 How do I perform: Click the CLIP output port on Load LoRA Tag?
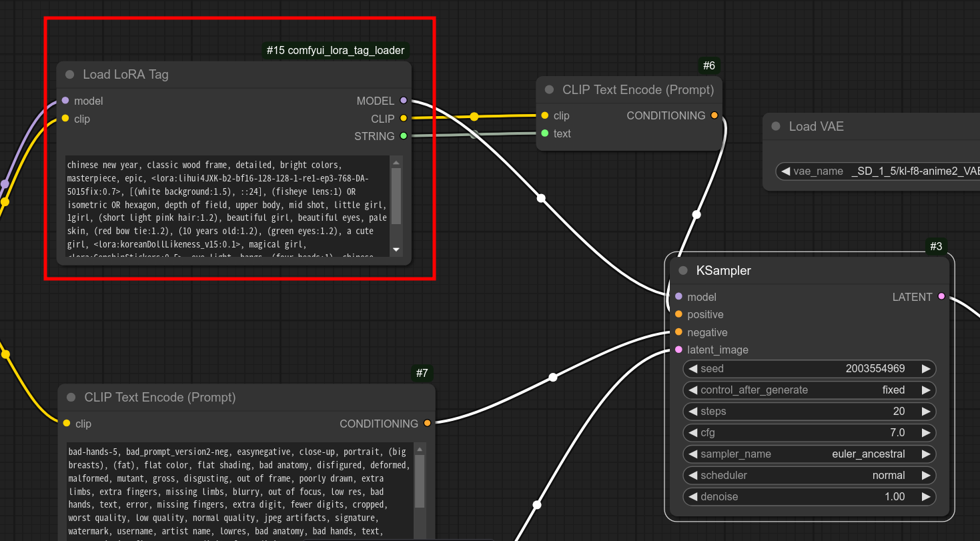[403, 119]
